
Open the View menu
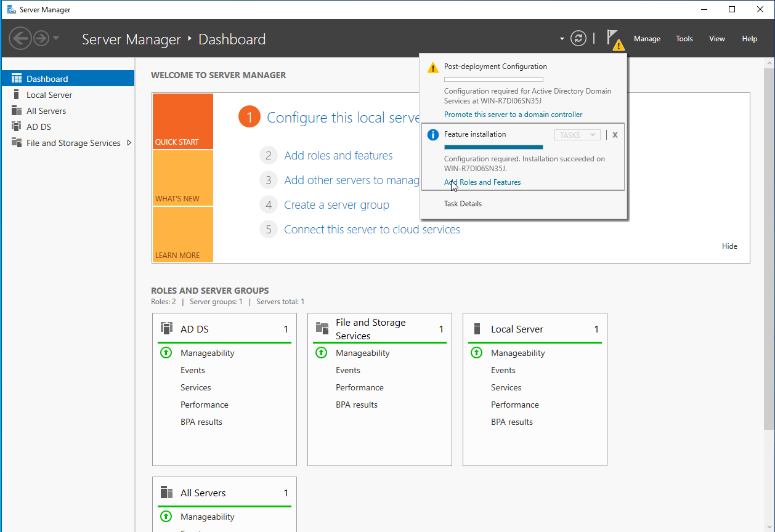pyautogui.click(x=717, y=39)
